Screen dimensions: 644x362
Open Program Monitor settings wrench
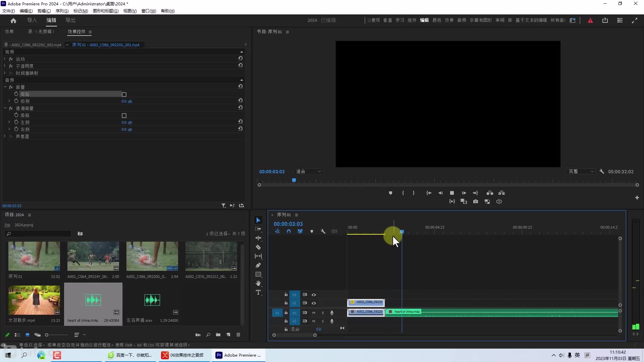pyautogui.click(x=602, y=171)
